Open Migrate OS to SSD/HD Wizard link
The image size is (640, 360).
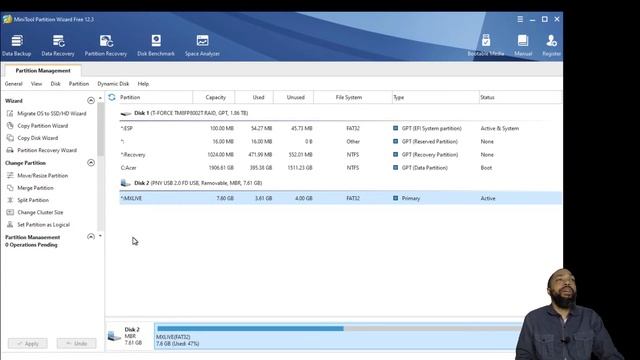point(52,113)
